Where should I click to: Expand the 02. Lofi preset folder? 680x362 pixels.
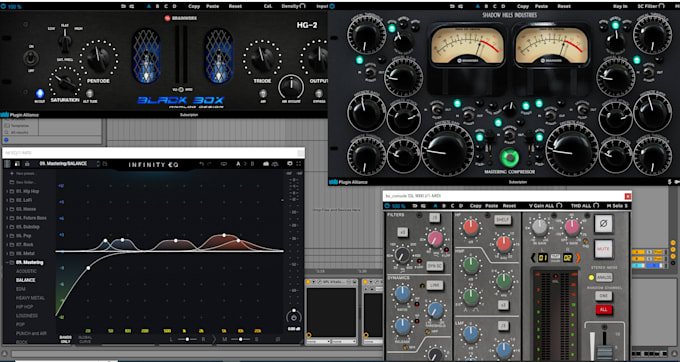(7, 200)
